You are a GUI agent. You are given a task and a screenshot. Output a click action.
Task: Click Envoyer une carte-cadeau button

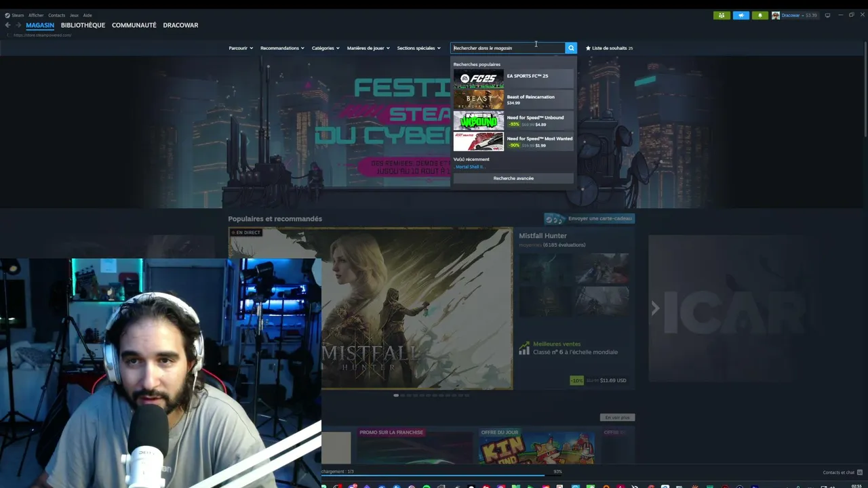tap(589, 218)
